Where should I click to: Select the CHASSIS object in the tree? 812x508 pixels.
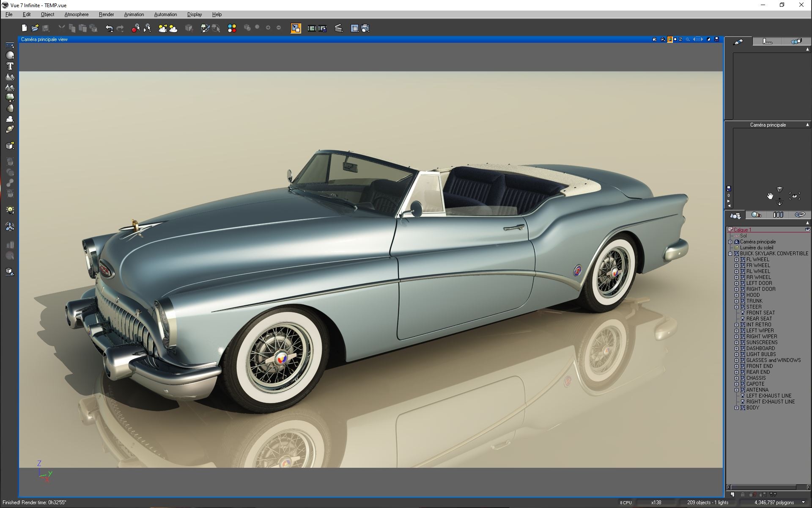coord(757,378)
